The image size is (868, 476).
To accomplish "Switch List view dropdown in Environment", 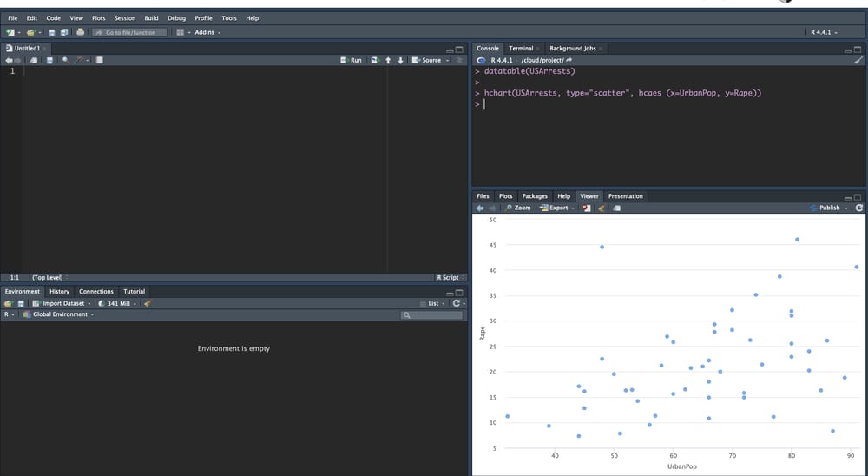I will (x=432, y=304).
